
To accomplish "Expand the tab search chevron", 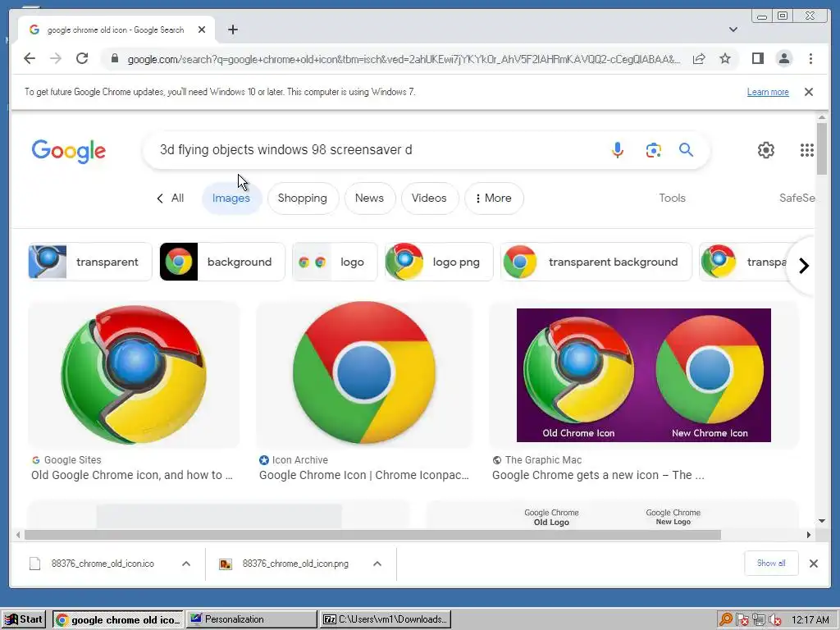I will click(733, 30).
